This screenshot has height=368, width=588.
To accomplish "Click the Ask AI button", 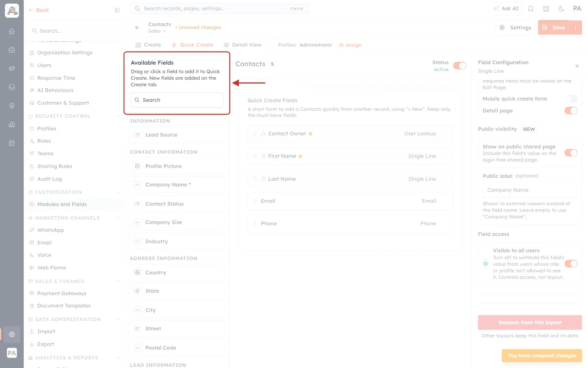I will click(506, 9).
